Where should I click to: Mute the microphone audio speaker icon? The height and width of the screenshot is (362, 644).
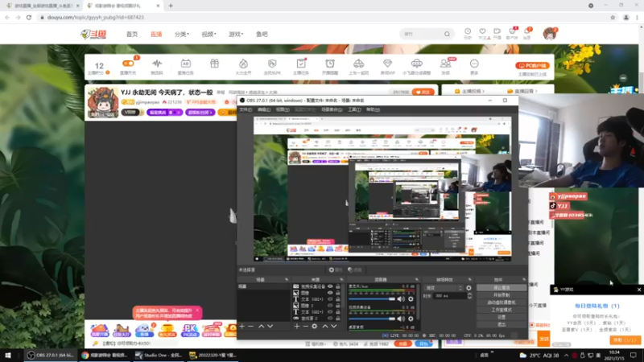click(401, 299)
